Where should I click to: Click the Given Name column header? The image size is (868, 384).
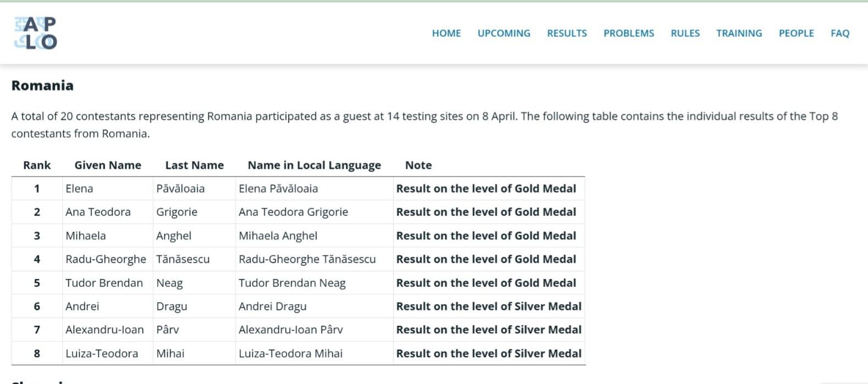pyautogui.click(x=108, y=165)
